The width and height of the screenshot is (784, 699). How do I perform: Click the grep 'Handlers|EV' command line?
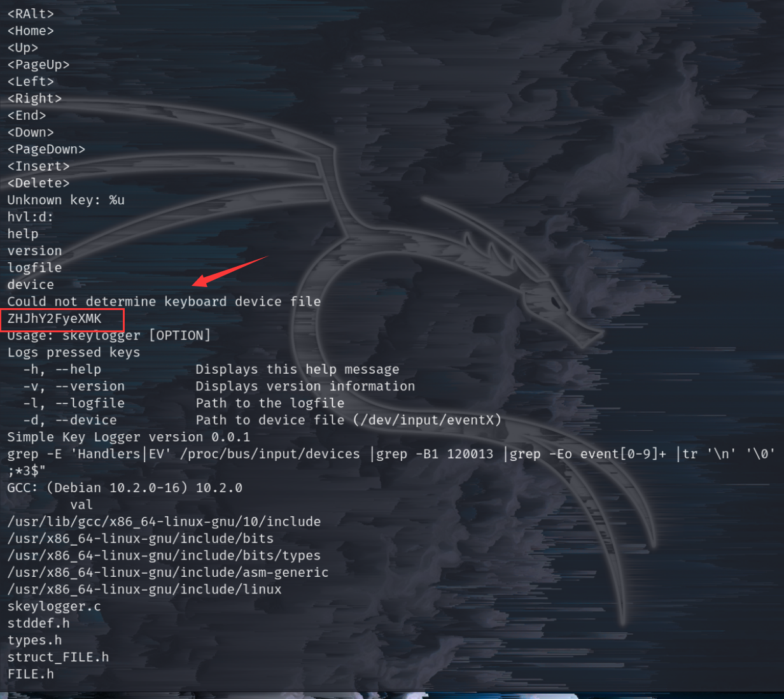pos(391,454)
